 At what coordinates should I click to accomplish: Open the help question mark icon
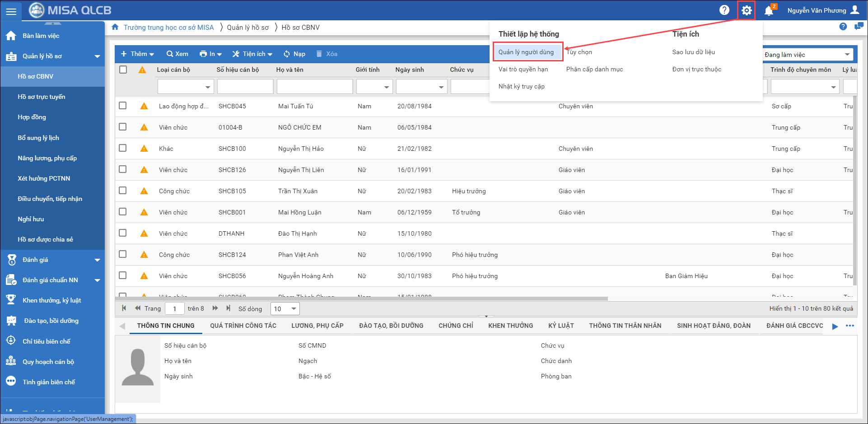coord(724,10)
